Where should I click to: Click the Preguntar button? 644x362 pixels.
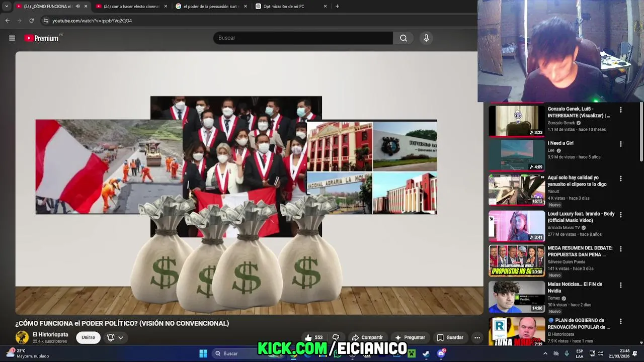tap(410, 337)
